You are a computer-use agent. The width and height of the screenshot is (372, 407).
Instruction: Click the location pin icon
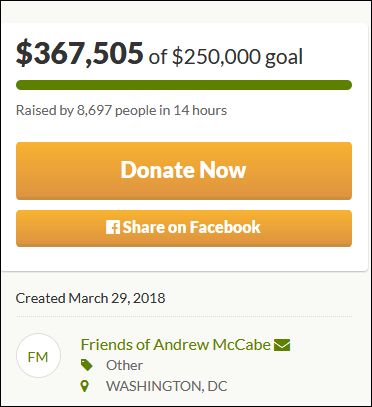click(x=85, y=387)
